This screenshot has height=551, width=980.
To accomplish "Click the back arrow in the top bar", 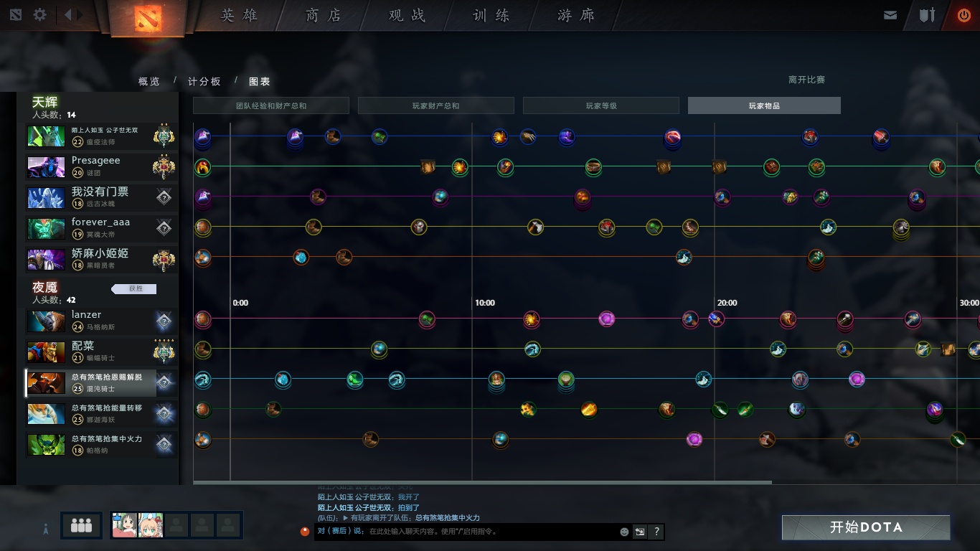I will [68, 14].
